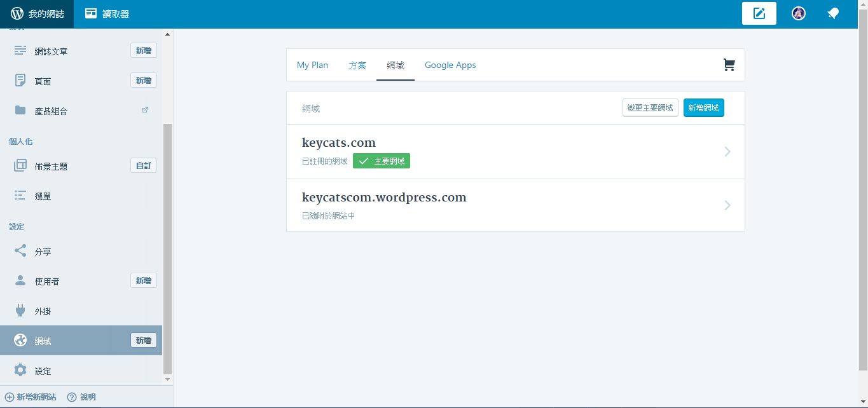Image resolution: width=868 pixels, height=408 pixels.
Task: Switch to the My Plan tab
Action: 312,65
